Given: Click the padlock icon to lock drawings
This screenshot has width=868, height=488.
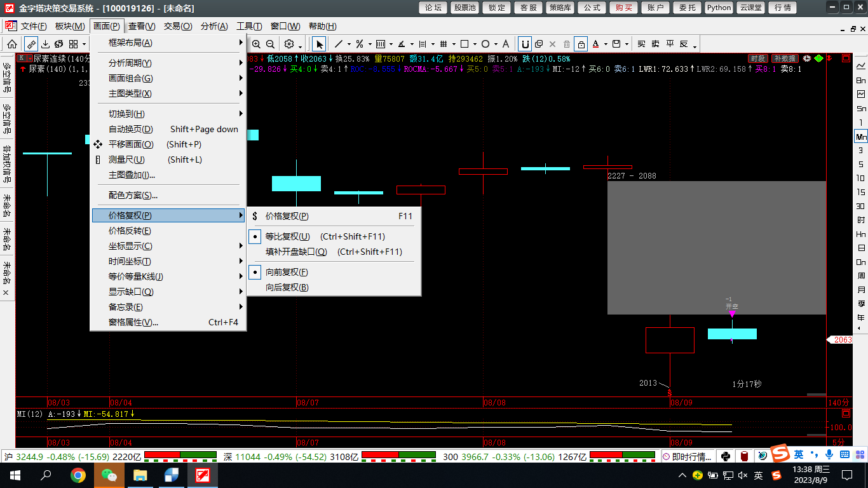Looking at the screenshot, I should [x=581, y=44].
